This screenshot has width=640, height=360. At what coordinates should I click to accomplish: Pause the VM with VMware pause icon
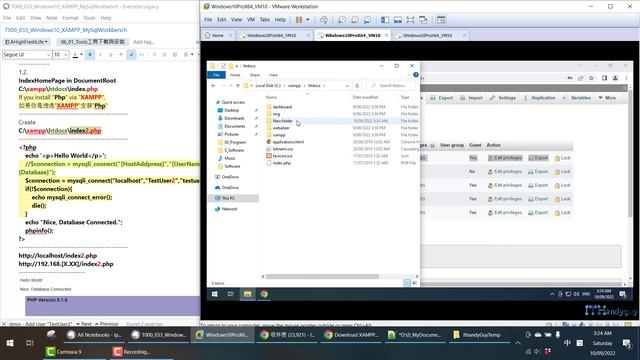coord(299,20)
